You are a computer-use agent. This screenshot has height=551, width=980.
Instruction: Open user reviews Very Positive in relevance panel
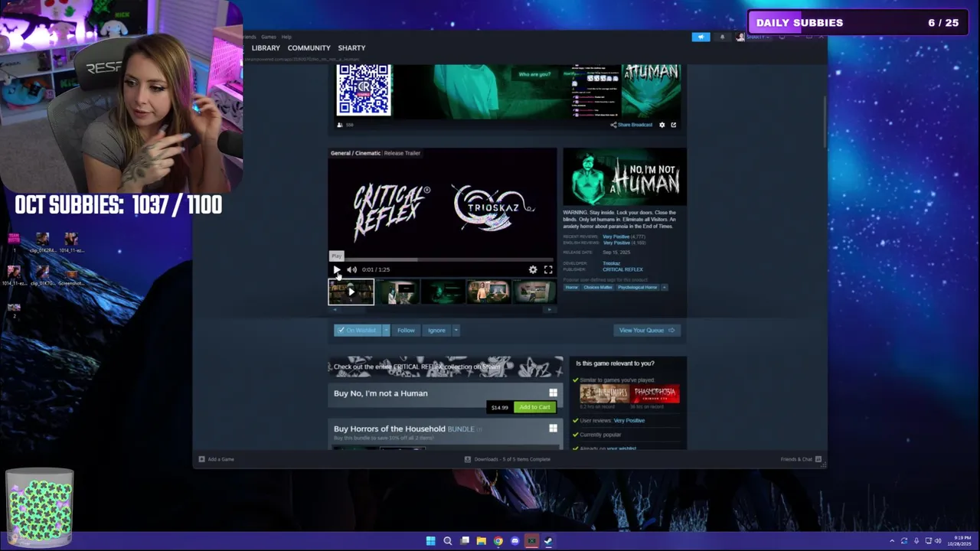point(629,420)
